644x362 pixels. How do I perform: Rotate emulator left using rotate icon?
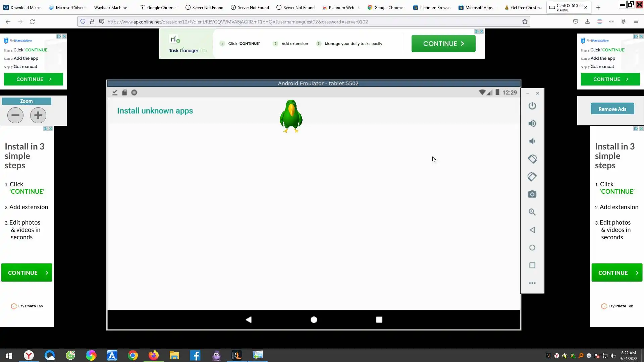(x=532, y=159)
